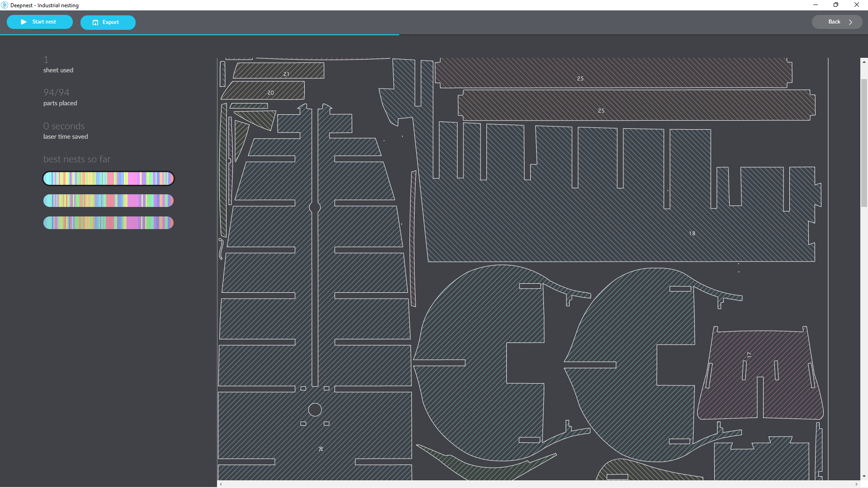Click the Start nest play button

(x=39, y=22)
